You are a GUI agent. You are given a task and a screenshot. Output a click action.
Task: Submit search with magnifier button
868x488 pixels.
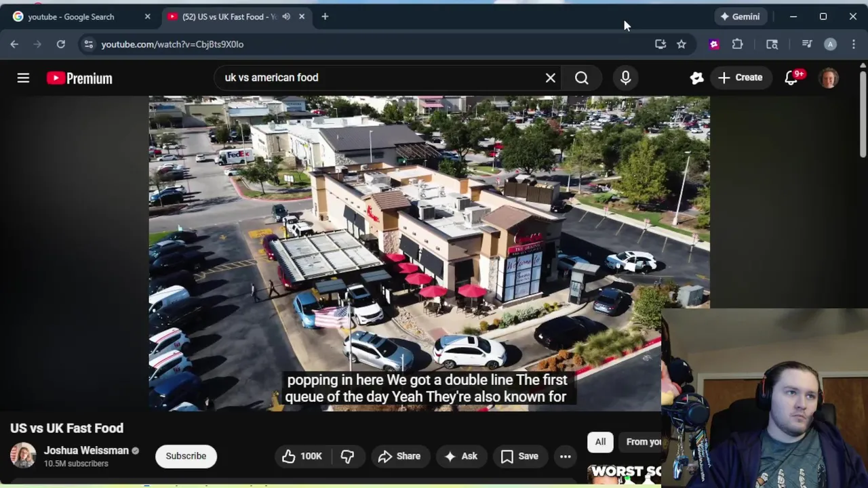pyautogui.click(x=582, y=78)
